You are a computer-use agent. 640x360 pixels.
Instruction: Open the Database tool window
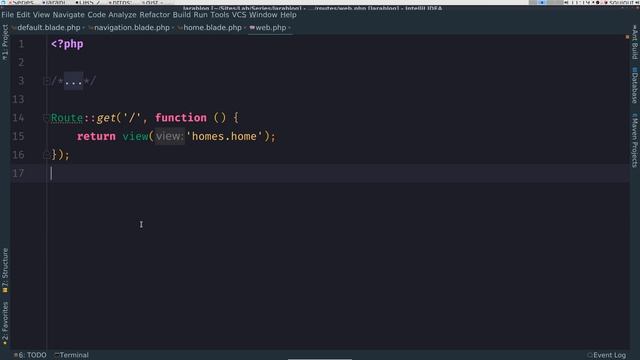click(x=635, y=85)
